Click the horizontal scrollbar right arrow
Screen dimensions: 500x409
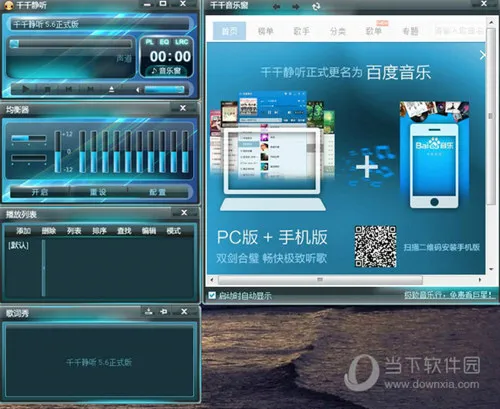pyautogui.click(x=480, y=280)
